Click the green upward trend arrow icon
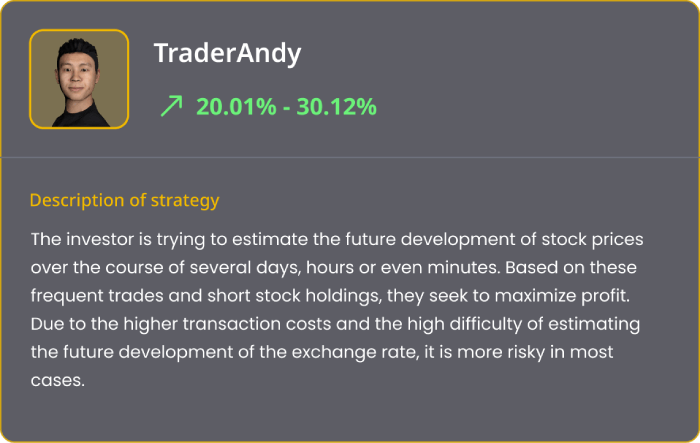Image resolution: width=700 pixels, height=443 pixels. click(x=172, y=106)
